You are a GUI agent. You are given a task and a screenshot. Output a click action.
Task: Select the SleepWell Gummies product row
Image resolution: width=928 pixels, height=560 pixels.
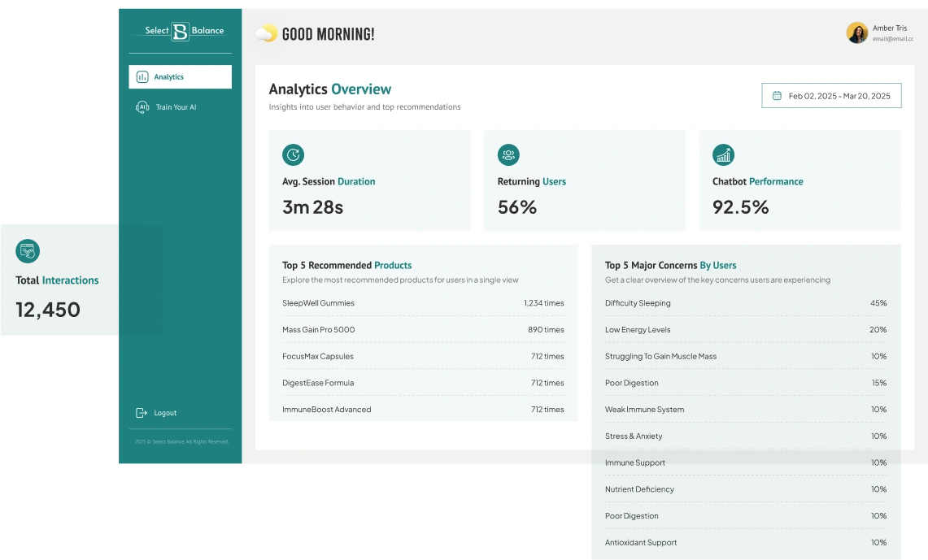[x=423, y=303]
